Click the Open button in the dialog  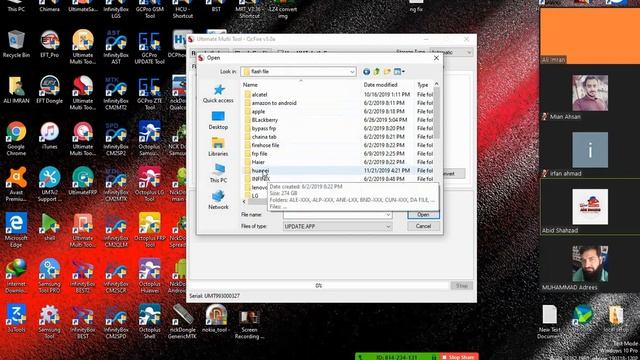(423, 215)
